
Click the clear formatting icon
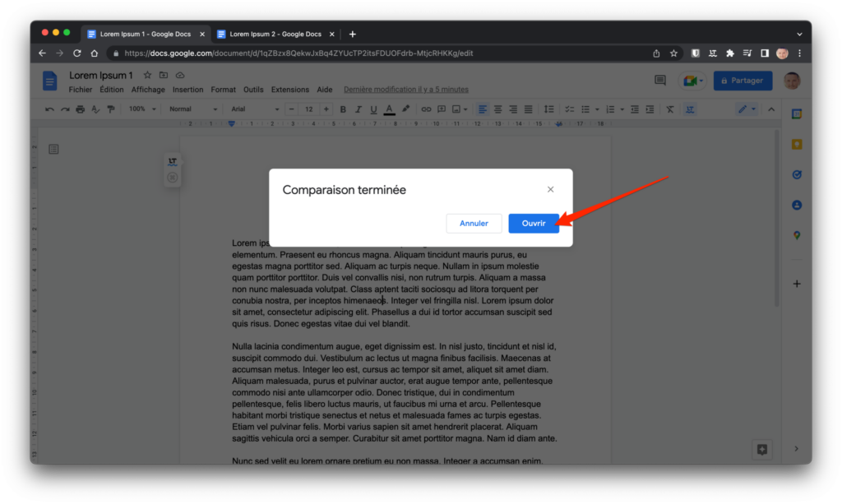tap(670, 109)
